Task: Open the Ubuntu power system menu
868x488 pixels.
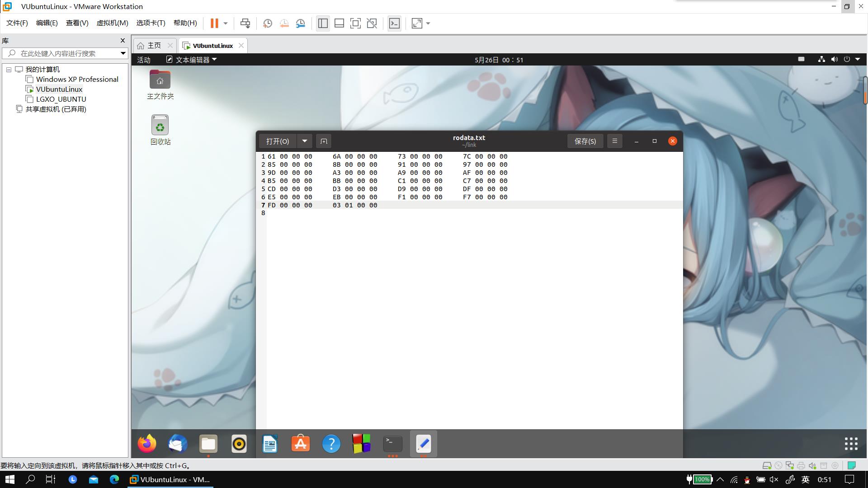Action: tap(851, 59)
